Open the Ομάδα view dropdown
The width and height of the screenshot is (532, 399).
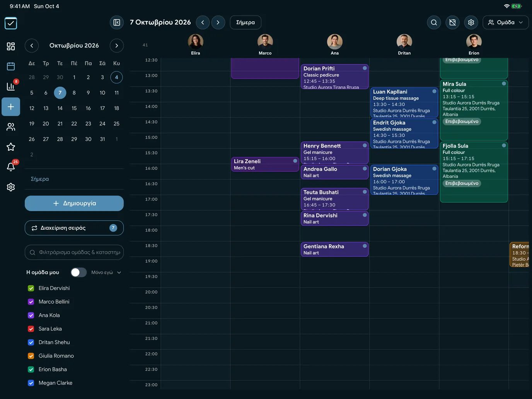(x=506, y=22)
